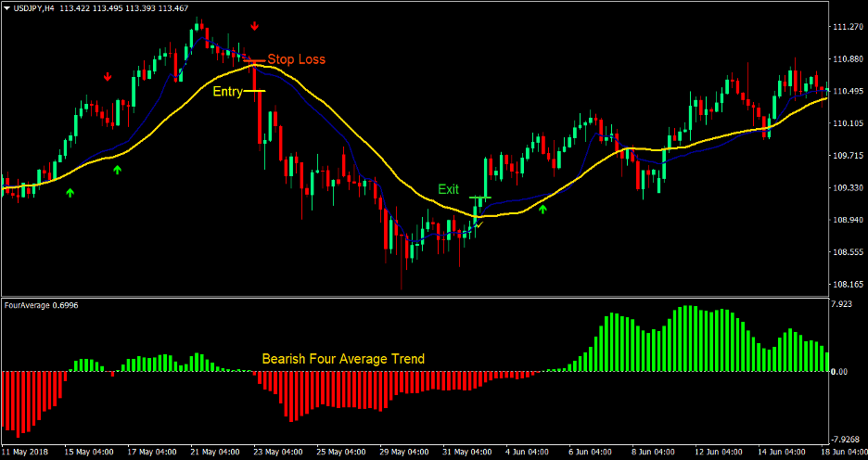Click the 11 May 2018 date label
868x460 pixels.
tap(25, 452)
